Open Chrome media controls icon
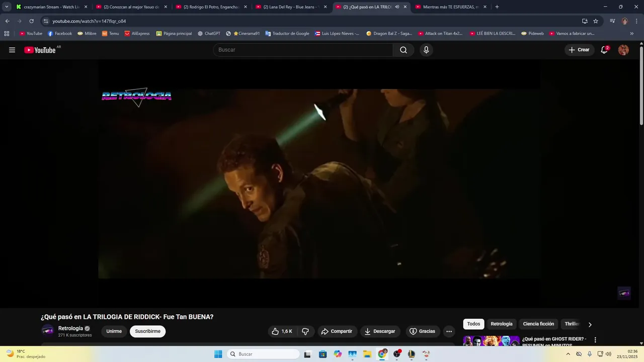The width and height of the screenshot is (644, 362). point(612,21)
